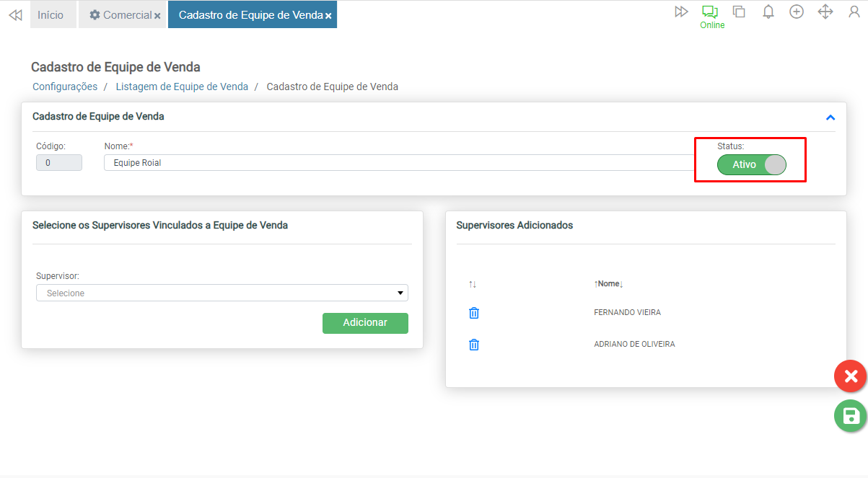
Task: Go to Listagem de Equipe de Venda breadcrumb
Action: (x=182, y=87)
